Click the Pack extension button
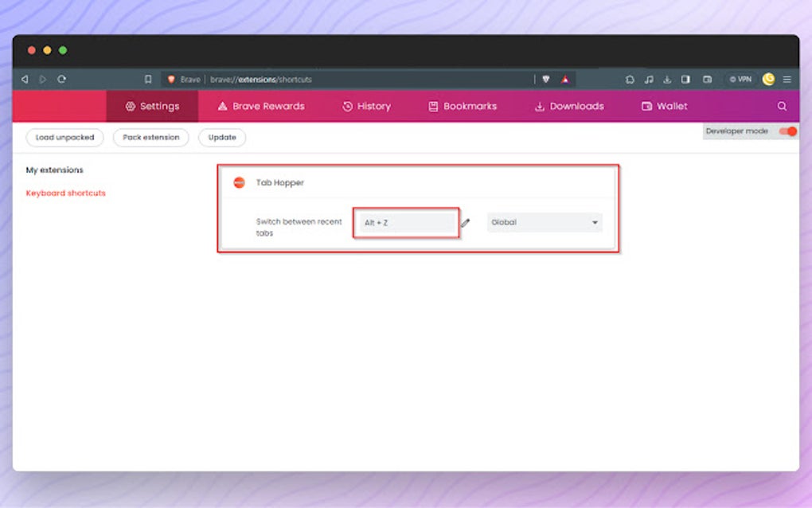 coord(150,137)
